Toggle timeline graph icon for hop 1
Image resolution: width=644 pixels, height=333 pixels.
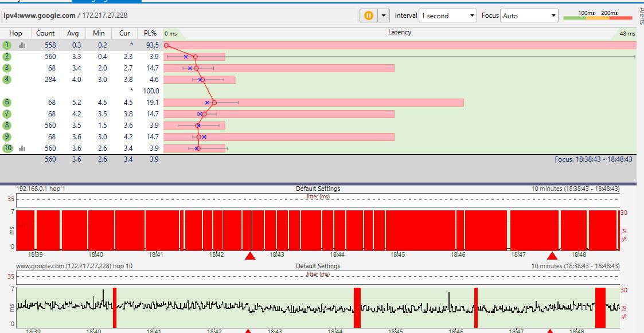pyautogui.click(x=22, y=45)
